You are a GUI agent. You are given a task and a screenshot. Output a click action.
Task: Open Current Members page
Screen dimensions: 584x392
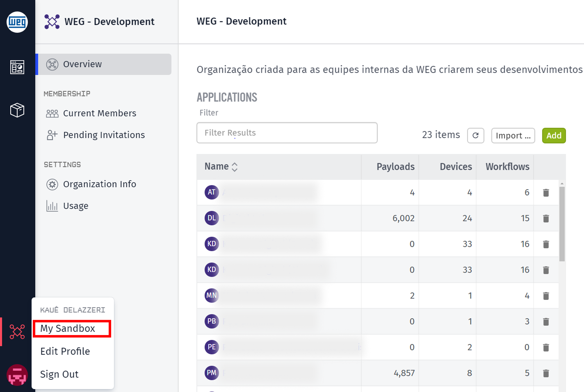click(99, 113)
